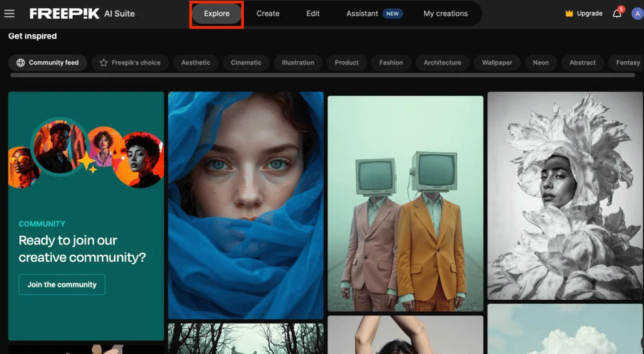
Task: Open the hamburger menu icon
Action: tap(9, 14)
